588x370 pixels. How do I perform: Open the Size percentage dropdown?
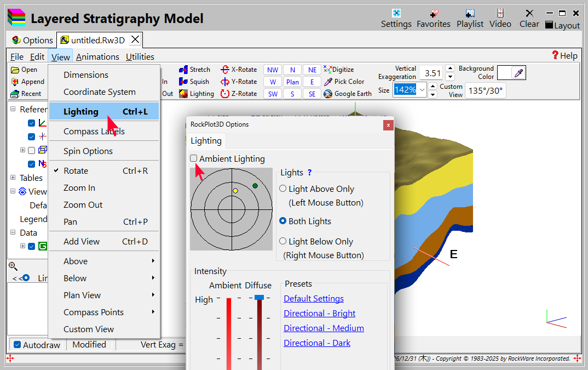[x=422, y=89]
